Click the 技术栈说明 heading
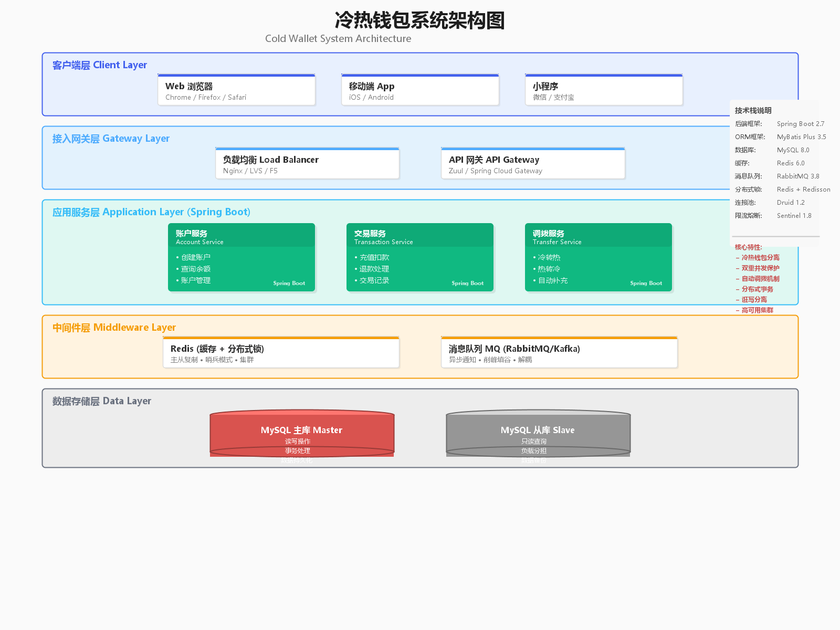 [x=753, y=111]
